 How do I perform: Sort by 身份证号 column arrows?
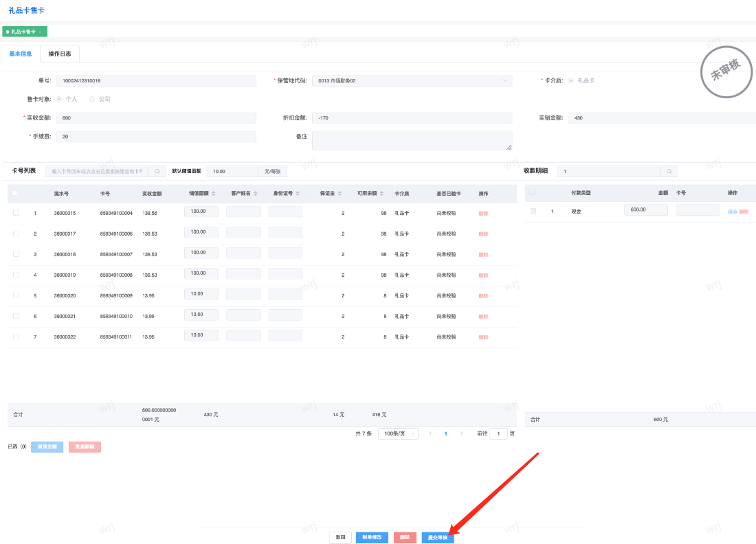pyautogui.click(x=298, y=193)
